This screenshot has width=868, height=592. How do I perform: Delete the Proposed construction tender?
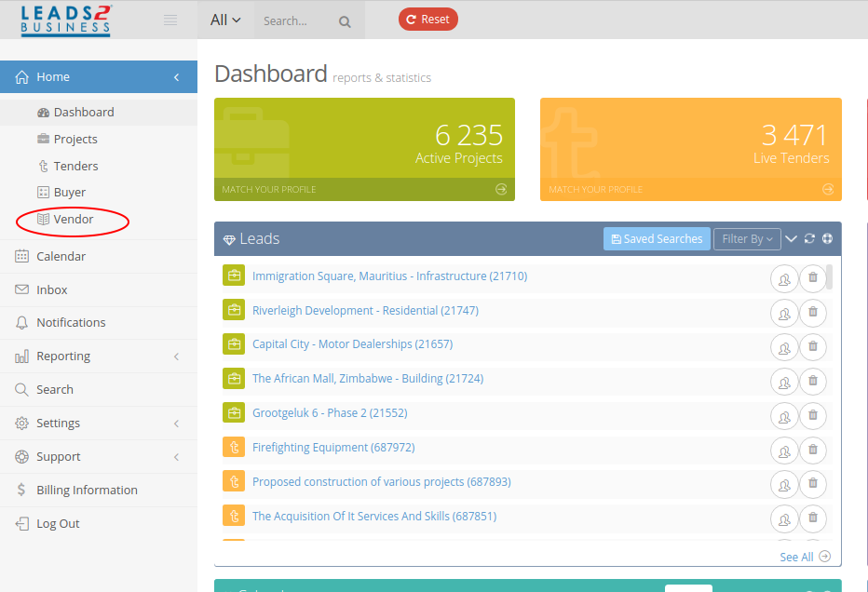click(x=813, y=485)
